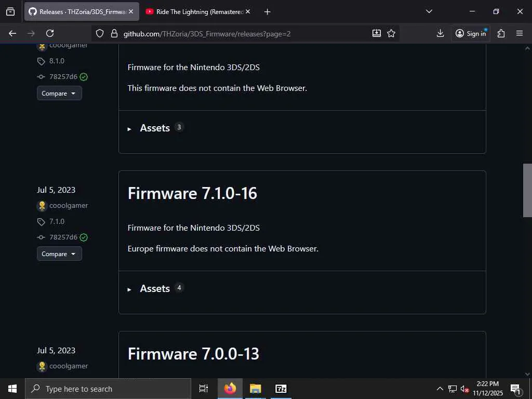This screenshot has width=532, height=399.
Task: Open the 8.1.0 tag link
Action: pos(57,61)
